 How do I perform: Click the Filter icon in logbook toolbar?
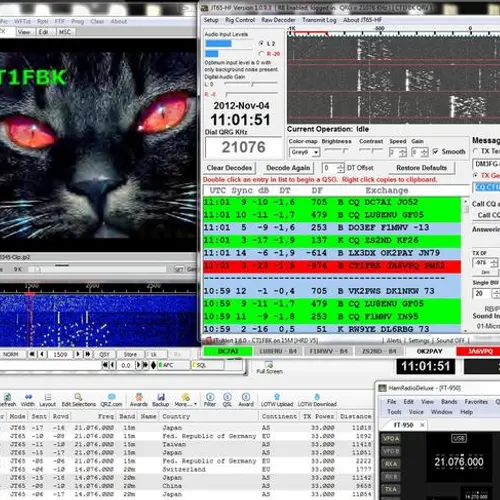click(x=210, y=400)
